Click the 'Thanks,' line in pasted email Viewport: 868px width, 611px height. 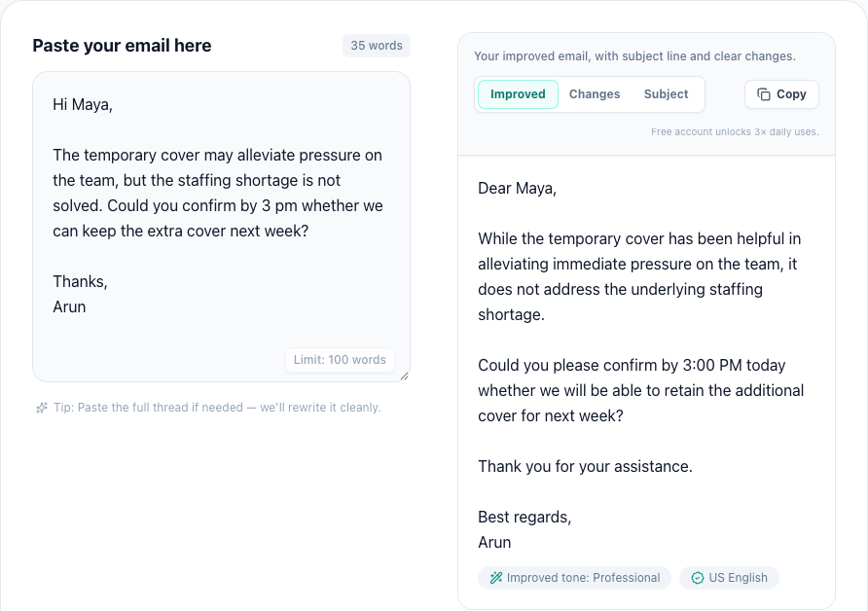pyautogui.click(x=80, y=282)
